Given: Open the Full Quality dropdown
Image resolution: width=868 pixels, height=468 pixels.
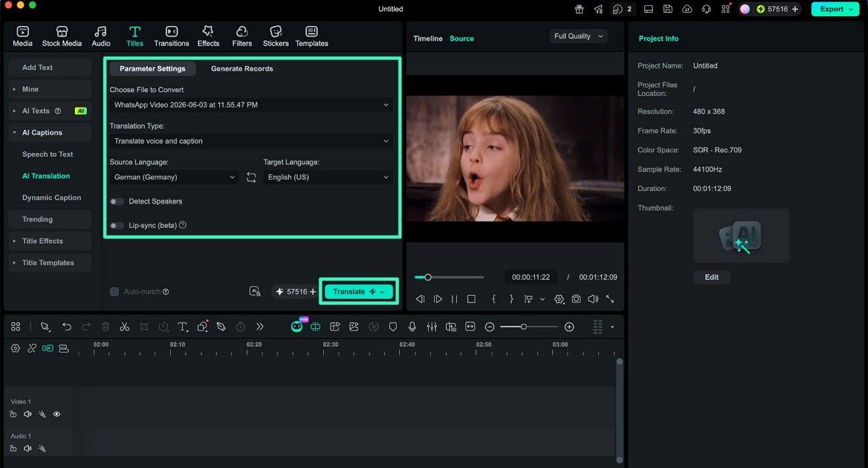Looking at the screenshot, I should pyautogui.click(x=578, y=36).
